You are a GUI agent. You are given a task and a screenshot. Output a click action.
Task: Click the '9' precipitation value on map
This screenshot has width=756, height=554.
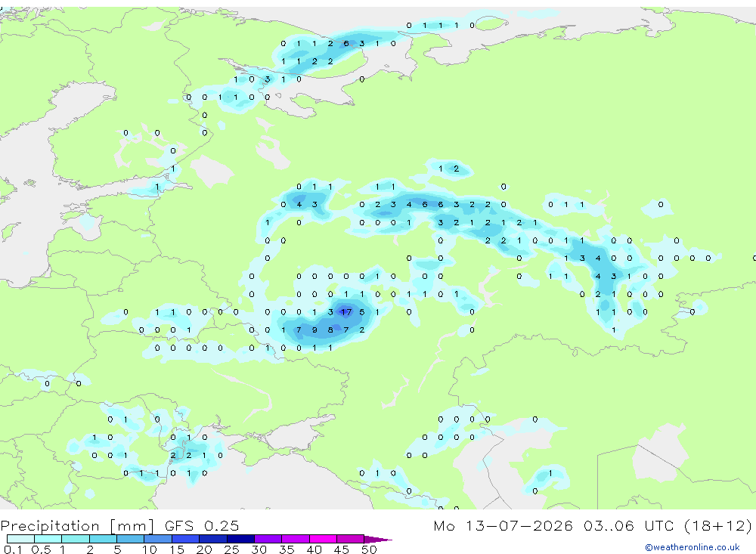[314, 330]
